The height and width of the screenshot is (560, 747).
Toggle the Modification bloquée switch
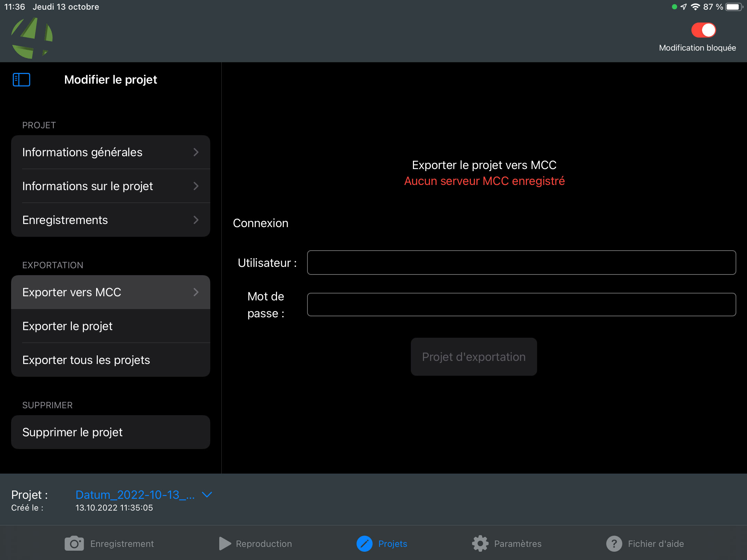pos(703,30)
